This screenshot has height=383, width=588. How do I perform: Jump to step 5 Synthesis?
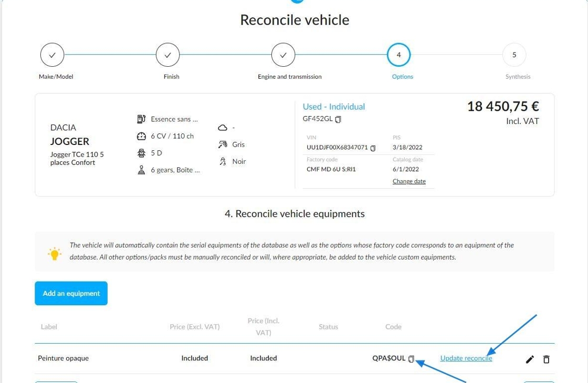tap(514, 55)
